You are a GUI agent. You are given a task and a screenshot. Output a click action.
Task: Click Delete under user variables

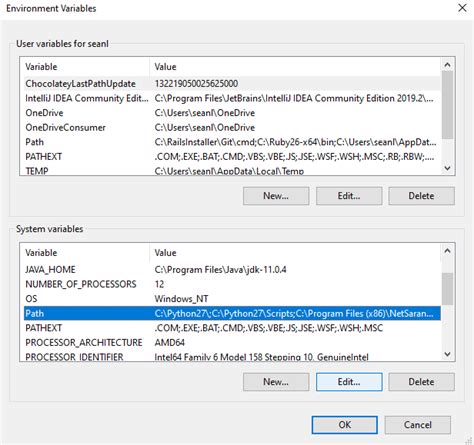(x=421, y=196)
